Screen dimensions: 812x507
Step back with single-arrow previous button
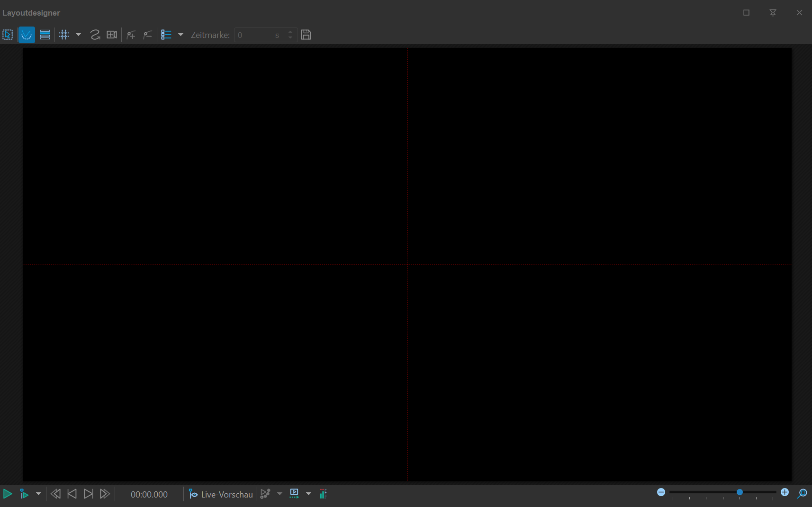(x=72, y=494)
